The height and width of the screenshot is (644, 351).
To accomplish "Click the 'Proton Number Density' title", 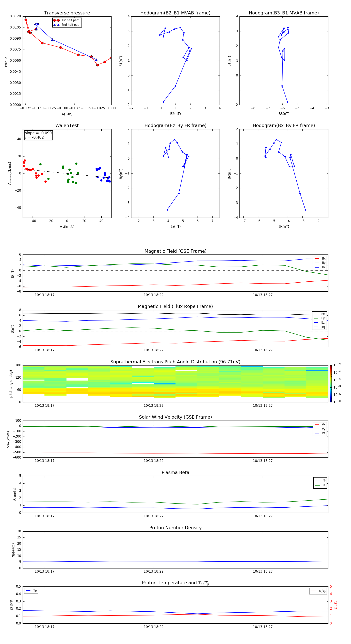I will (x=175, y=528).
